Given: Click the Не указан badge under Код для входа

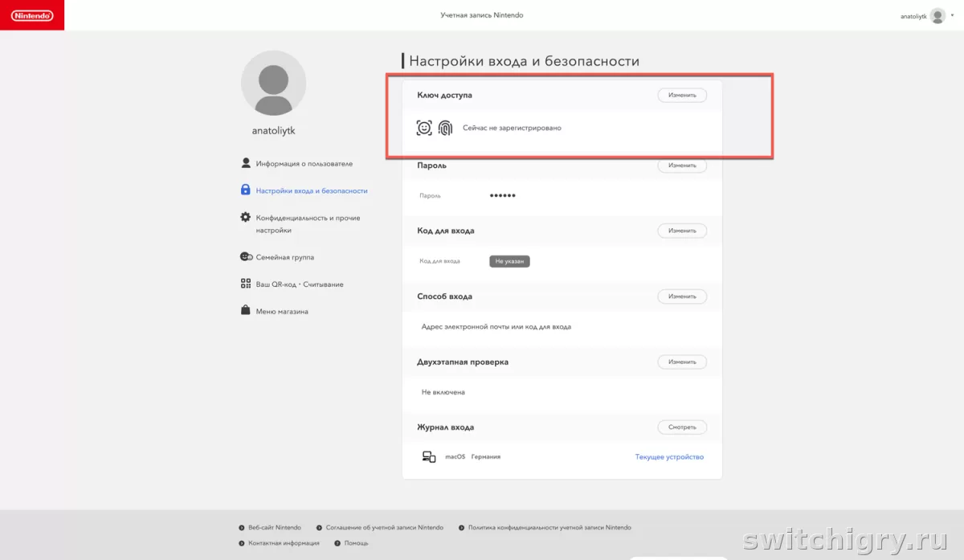Looking at the screenshot, I should click(x=509, y=260).
